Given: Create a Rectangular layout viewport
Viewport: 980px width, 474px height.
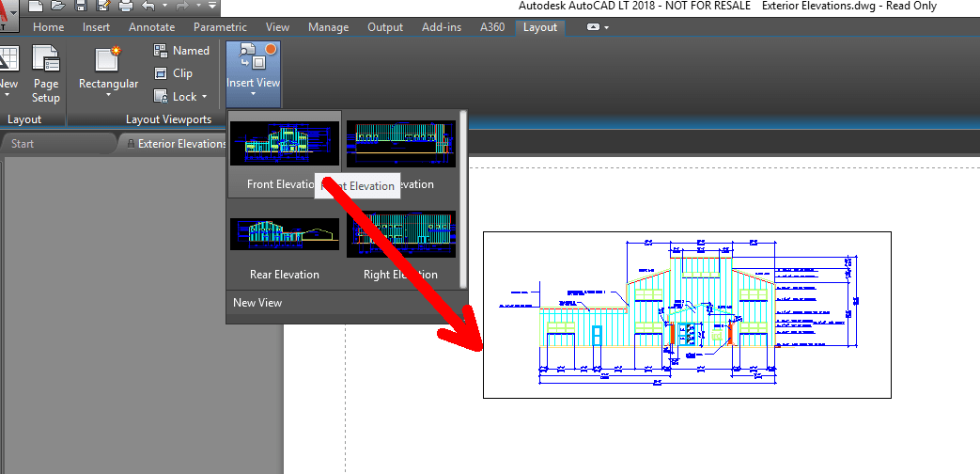Looking at the screenshot, I should 109,66.
